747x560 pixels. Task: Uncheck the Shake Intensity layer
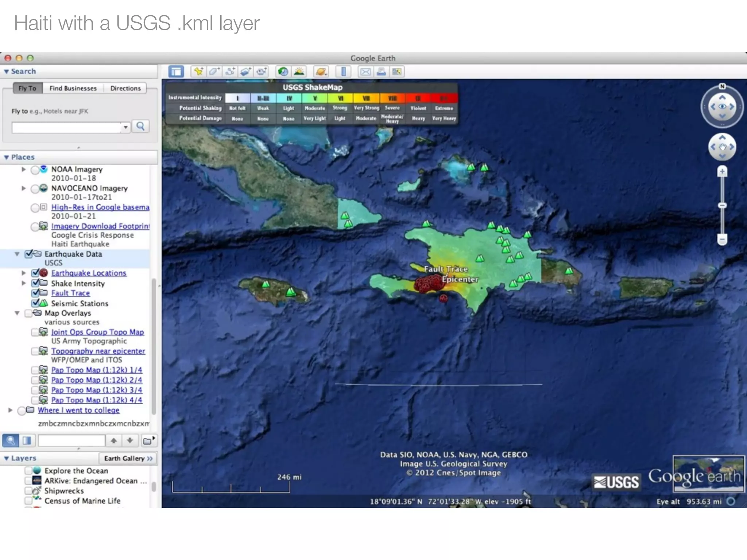click(x=35, y=283)
